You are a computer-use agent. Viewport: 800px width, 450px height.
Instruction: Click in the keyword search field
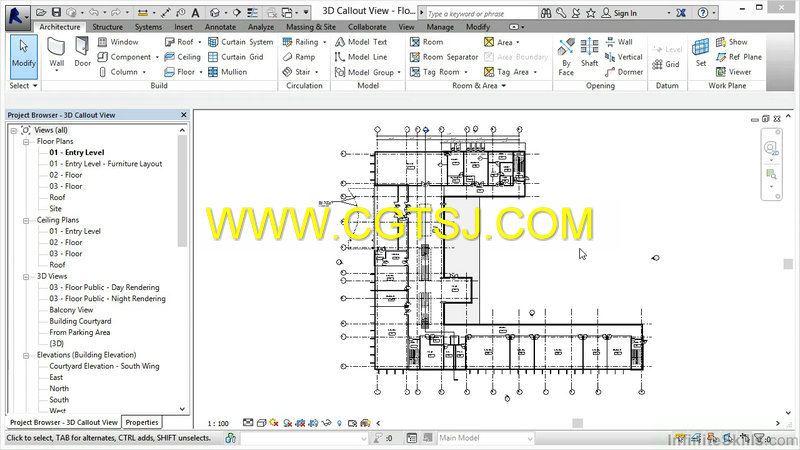point(482,13)
